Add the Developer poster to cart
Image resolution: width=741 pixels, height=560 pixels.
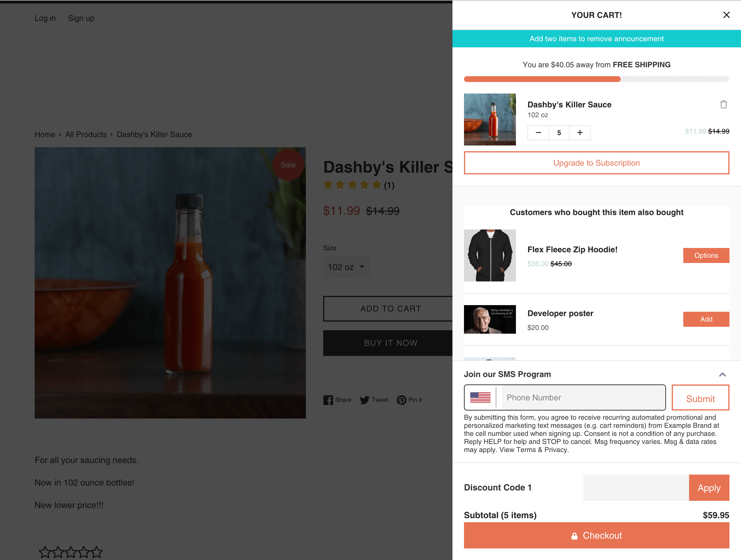coord(706,319)
